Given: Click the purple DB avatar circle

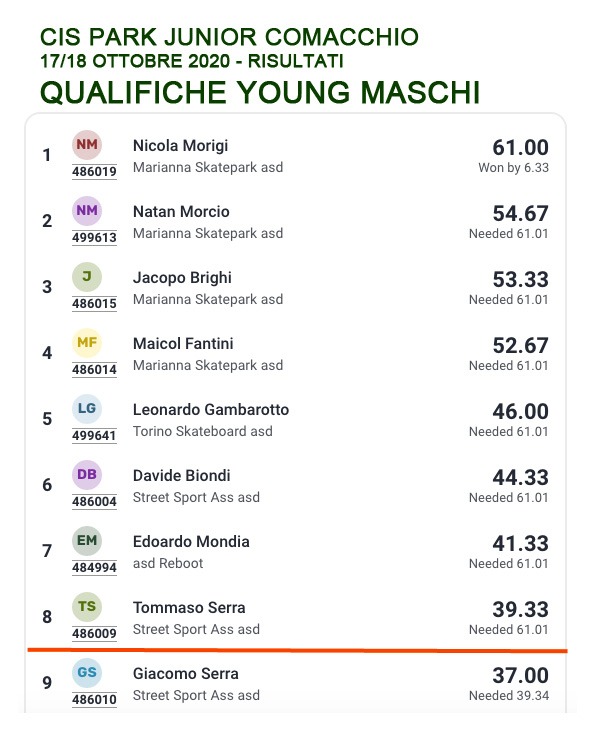Looking at the screenshot, I should point(87,474).
